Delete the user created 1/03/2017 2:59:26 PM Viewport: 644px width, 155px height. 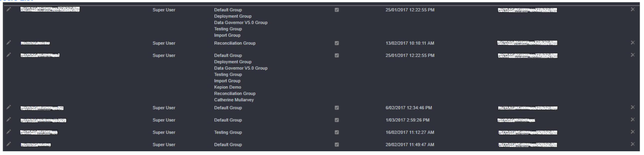[x=633, y=120]
